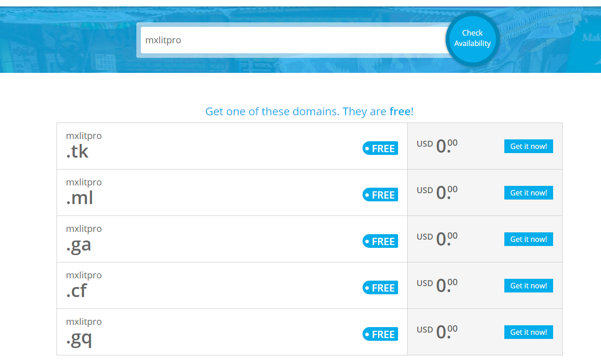Select the mxlitpro .gq domain name
This screenshot has width=601, height=364.
tap(83, 332)
